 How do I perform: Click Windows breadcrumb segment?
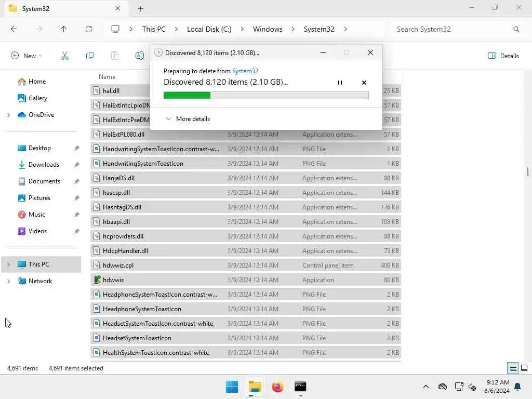(x=268, y=29)
